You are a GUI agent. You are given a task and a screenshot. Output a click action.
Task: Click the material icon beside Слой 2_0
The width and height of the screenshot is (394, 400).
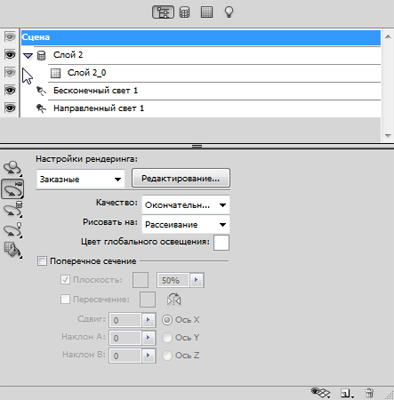[55, 73]
